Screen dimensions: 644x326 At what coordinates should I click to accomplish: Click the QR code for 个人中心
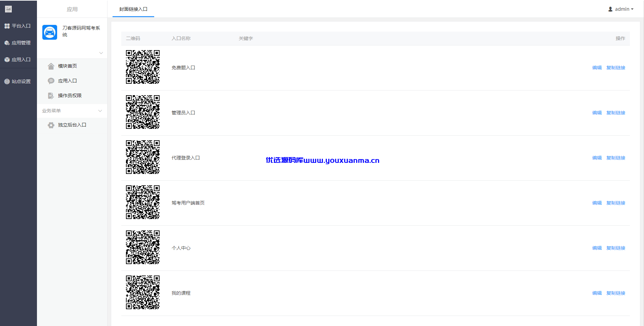click(x=143, y=247)
